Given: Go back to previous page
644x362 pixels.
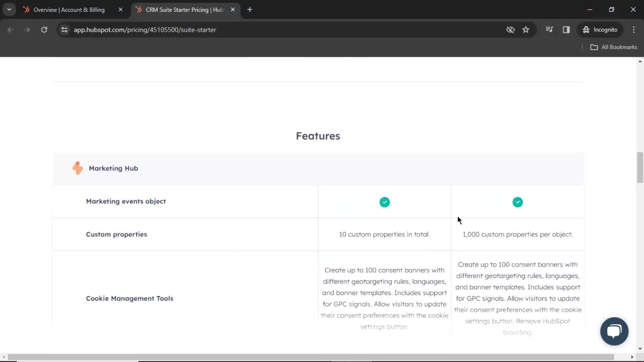Looking at the screenshot, I should (x=10, y=30).
